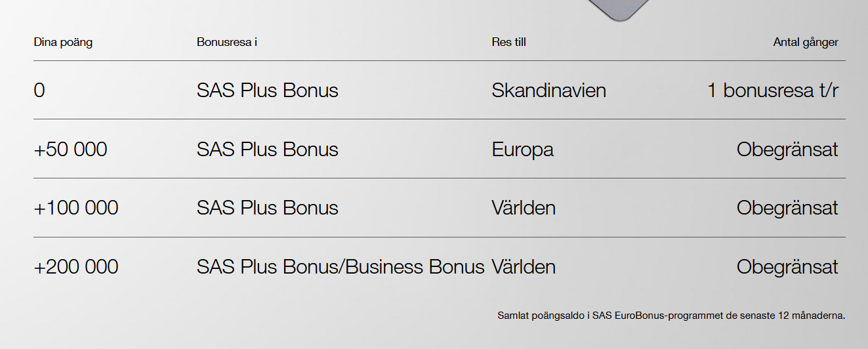Click the "Dina poäng" column header
The height and width of the screenshot is (349, 868).
(x=63, y=43)
